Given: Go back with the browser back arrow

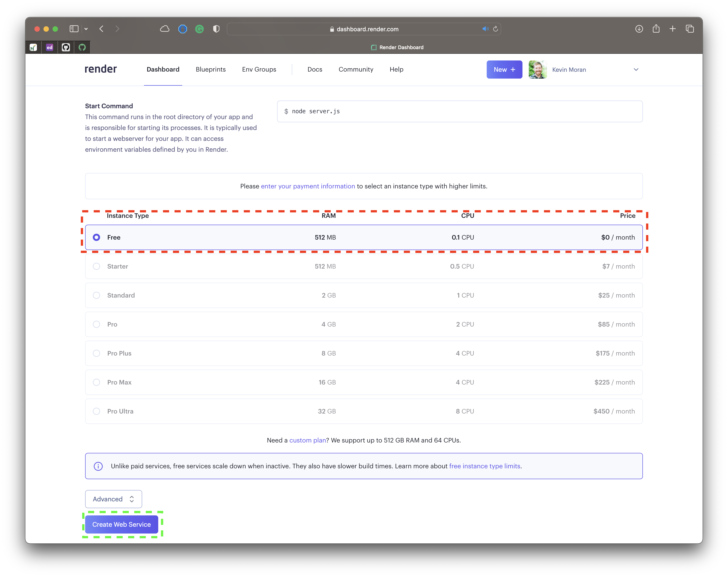Looking at the screenshot, I should [x=101, y=29].
